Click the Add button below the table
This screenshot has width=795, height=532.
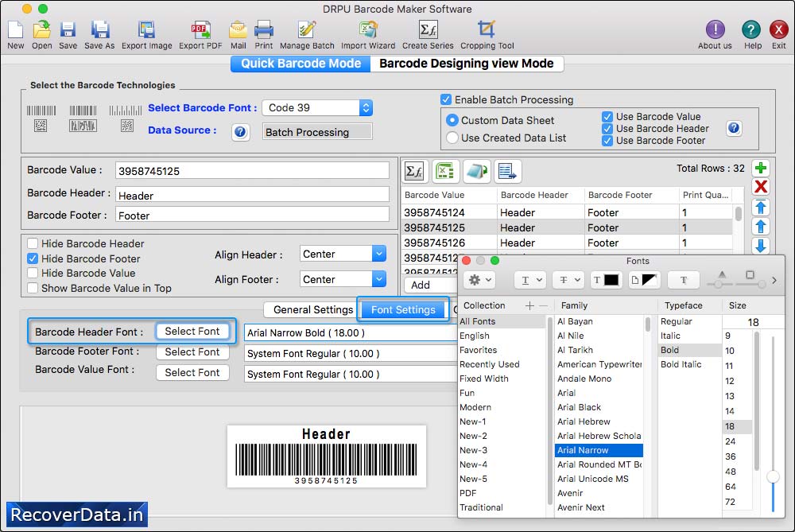(x=431, y=285)
